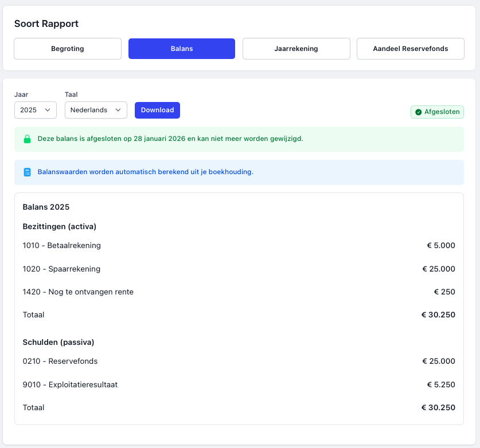The width and height of the screenshot is (480, 448).
Task: Click the 0210 - Reservefonds entry
Action: pyautogui.click(x=60, y=361)
